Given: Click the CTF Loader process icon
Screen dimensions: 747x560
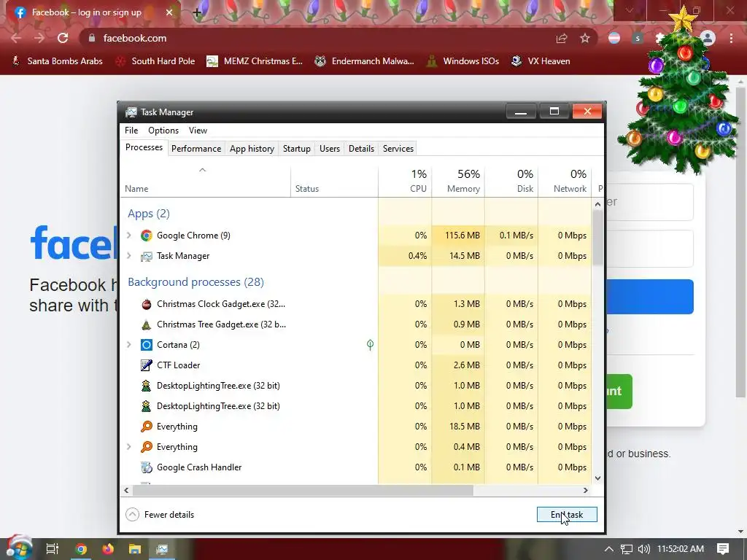Looking at the screenshot, I should pos(146,365).
